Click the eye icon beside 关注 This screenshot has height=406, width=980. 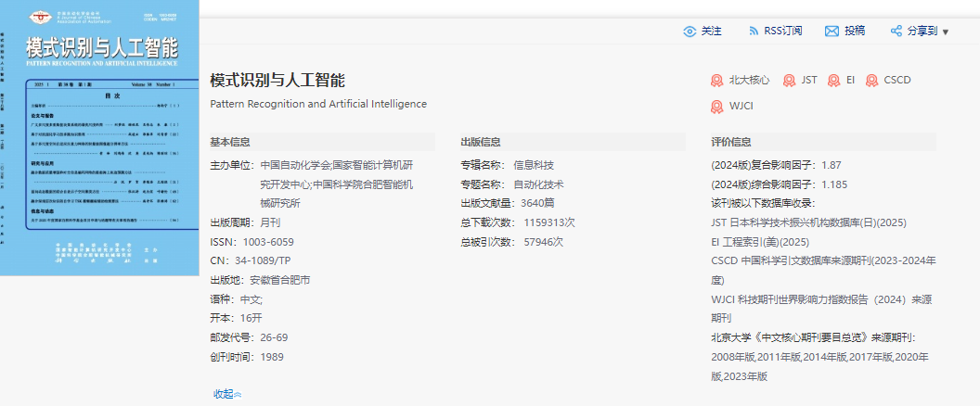[690, 32]
